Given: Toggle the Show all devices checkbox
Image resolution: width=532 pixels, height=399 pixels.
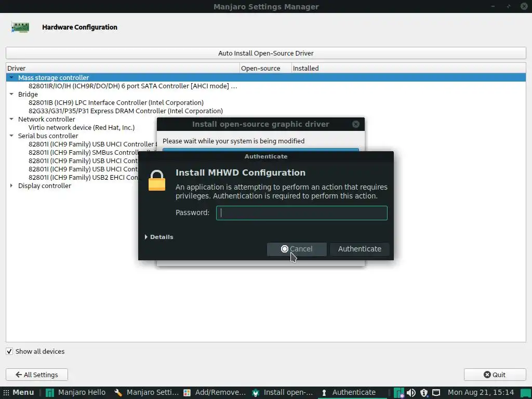Looking at the screenshot, I should (9, 352).
